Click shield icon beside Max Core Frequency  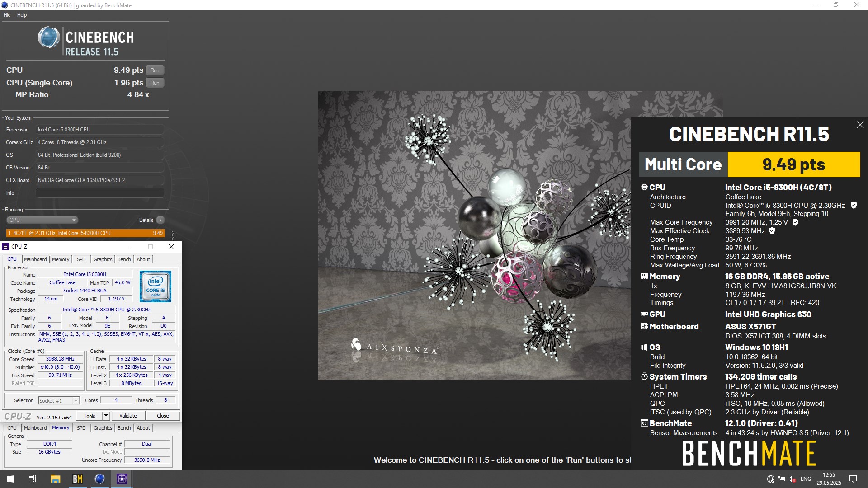click(x=795, y=222)
